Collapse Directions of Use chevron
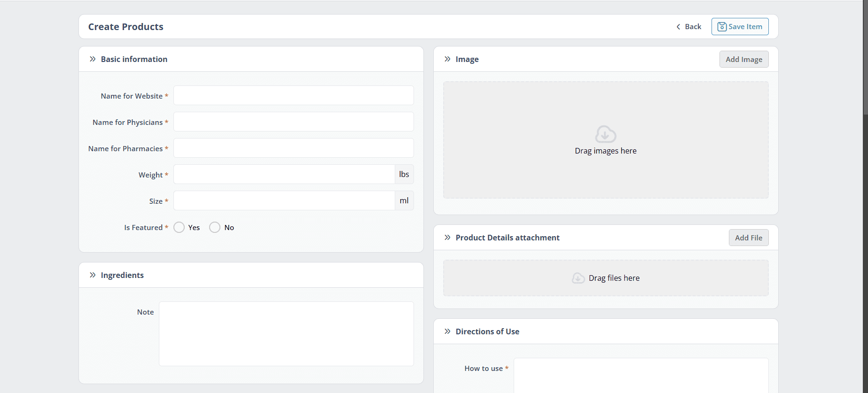The image size is (868, 393). [x=447, y=331]
